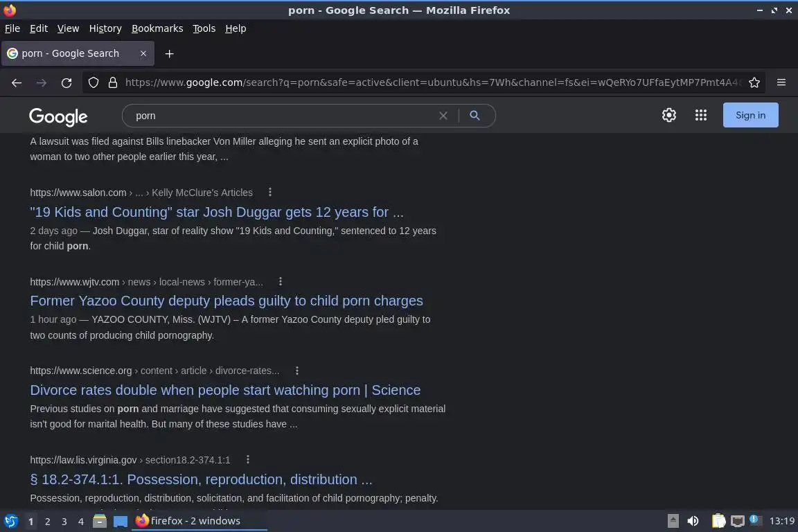Open the History menu
The width and height of the screenshot is (798, 532).
[x=105, y=28]
